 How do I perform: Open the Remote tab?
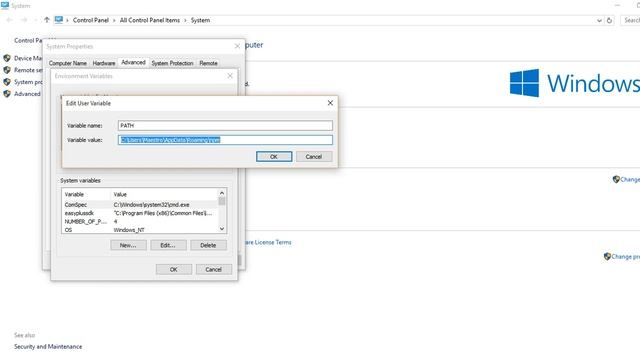[x=208, y=63]
